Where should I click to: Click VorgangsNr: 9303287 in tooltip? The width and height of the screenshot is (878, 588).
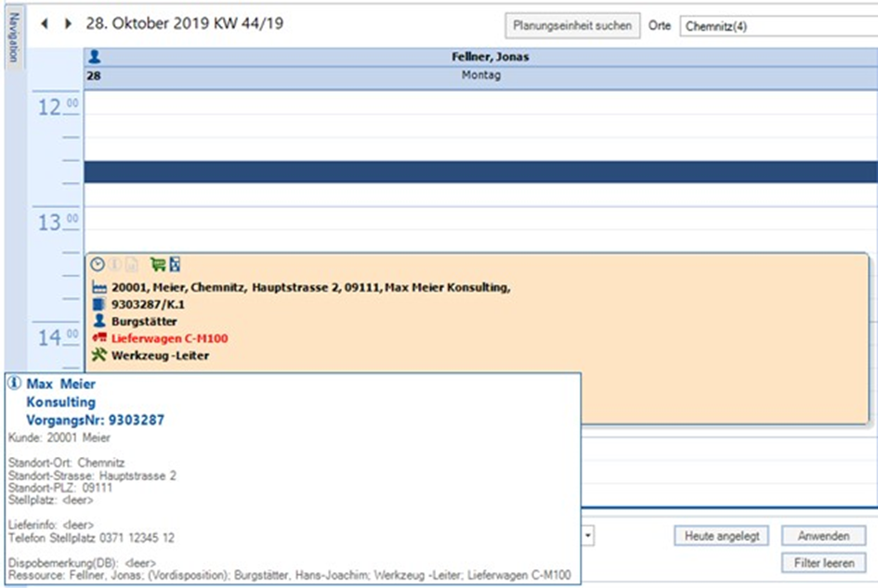pyautogui.click(x=95, y=420)
